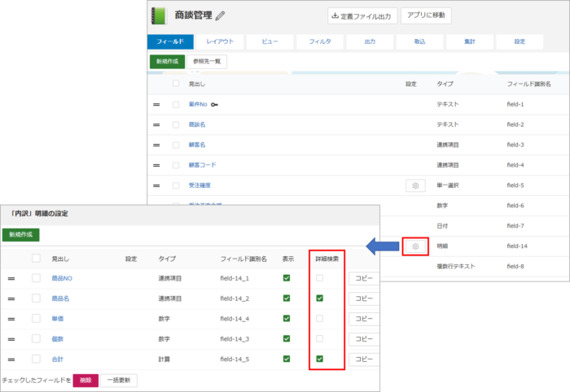Open gear settings for 受注確度 row
This screenshot has width=570, height=392.
pos(415,185)
